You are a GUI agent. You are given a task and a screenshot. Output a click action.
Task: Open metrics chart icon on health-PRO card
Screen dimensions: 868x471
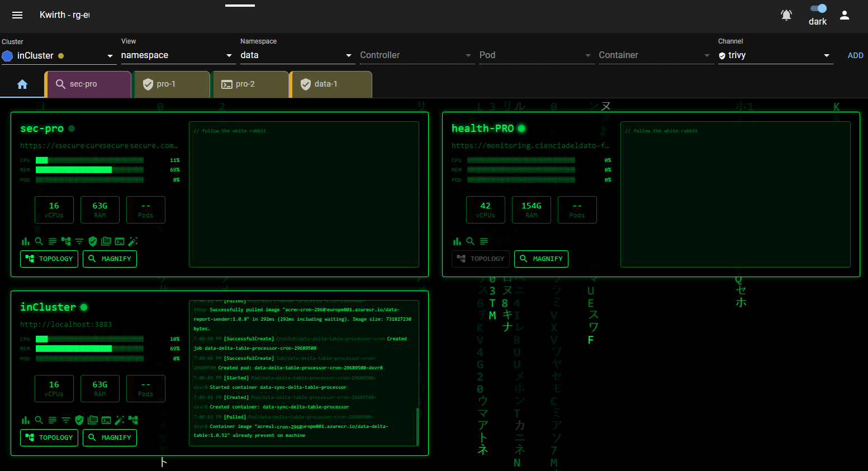(x=457, y=241)
